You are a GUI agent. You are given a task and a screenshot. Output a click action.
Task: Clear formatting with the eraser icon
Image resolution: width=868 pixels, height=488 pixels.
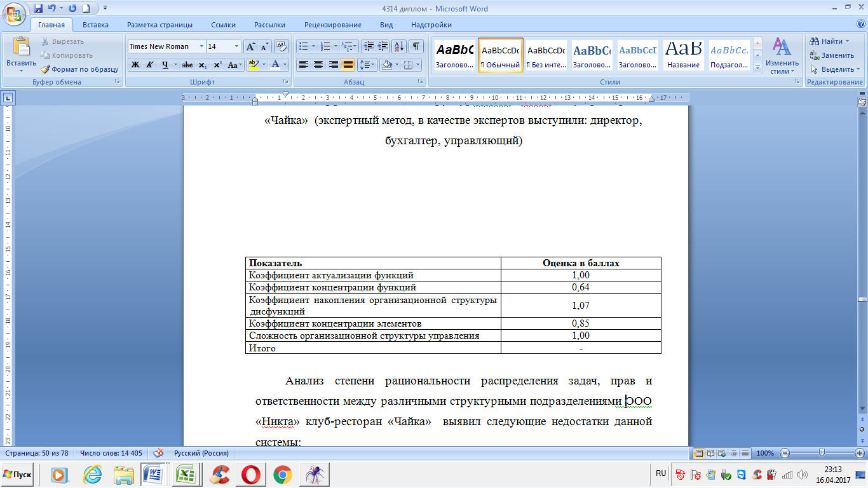[281, 46]
